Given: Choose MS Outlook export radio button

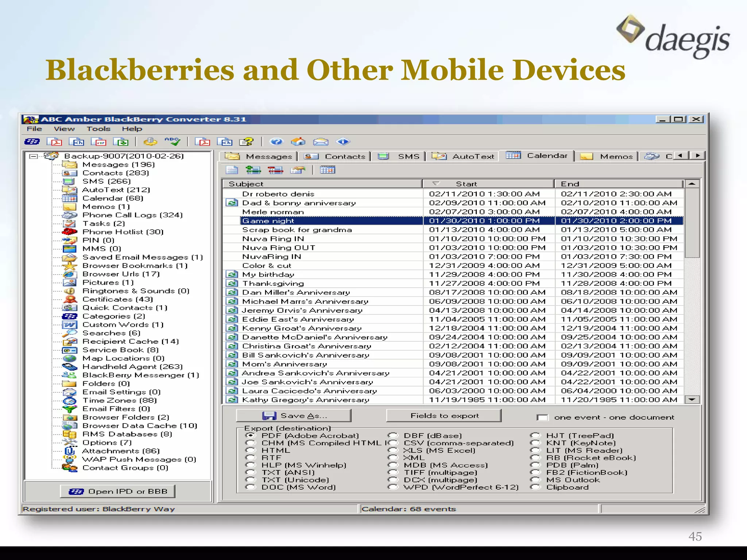Looking at the screenshot, I should point(535,480).
